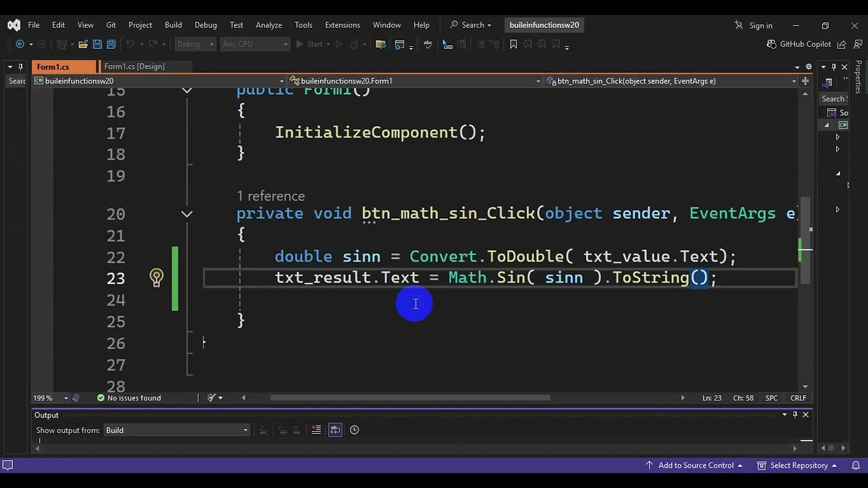The image size is (868, 488).
Task: Click the green No issues found checkmark
Action: click(100, 398)
